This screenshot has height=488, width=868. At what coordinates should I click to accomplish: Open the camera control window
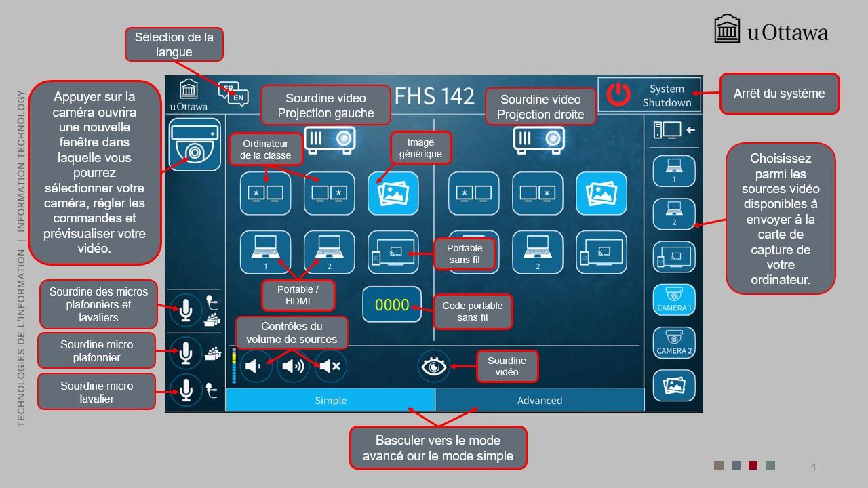[195, 144]
